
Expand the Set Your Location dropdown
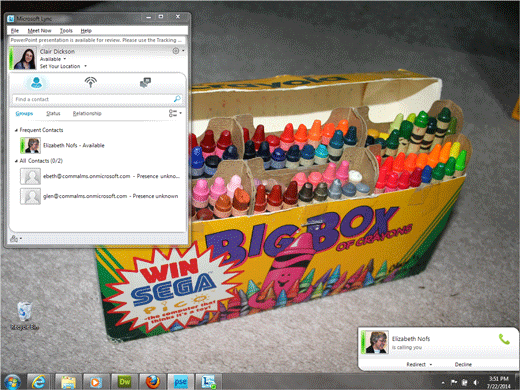pyautogui.click(x=85, y=66)
